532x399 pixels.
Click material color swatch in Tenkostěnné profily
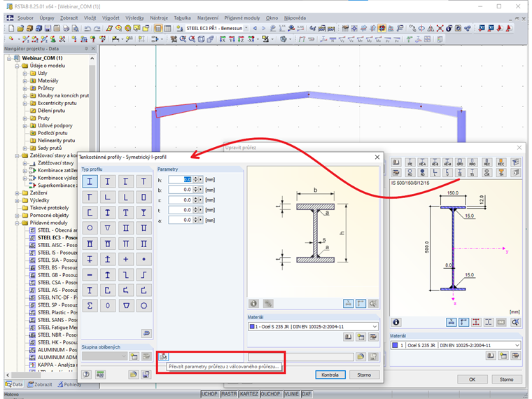click(x=252, y=326)
